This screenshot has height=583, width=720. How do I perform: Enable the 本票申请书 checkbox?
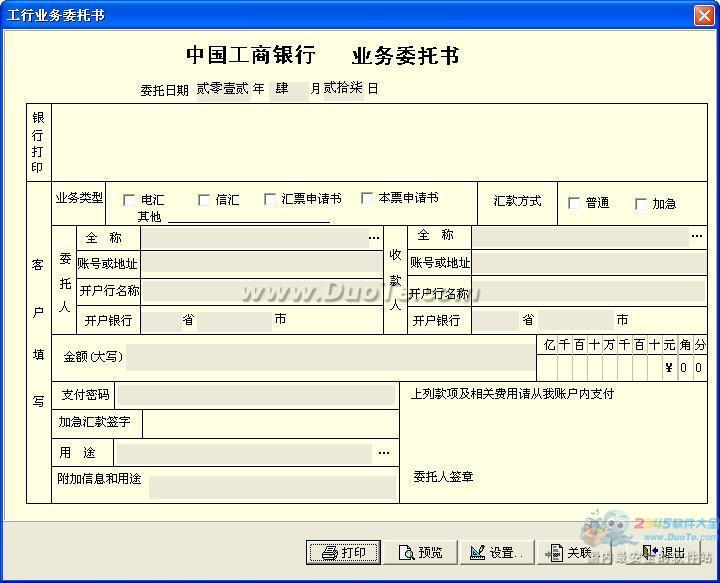tap(367, 198)
